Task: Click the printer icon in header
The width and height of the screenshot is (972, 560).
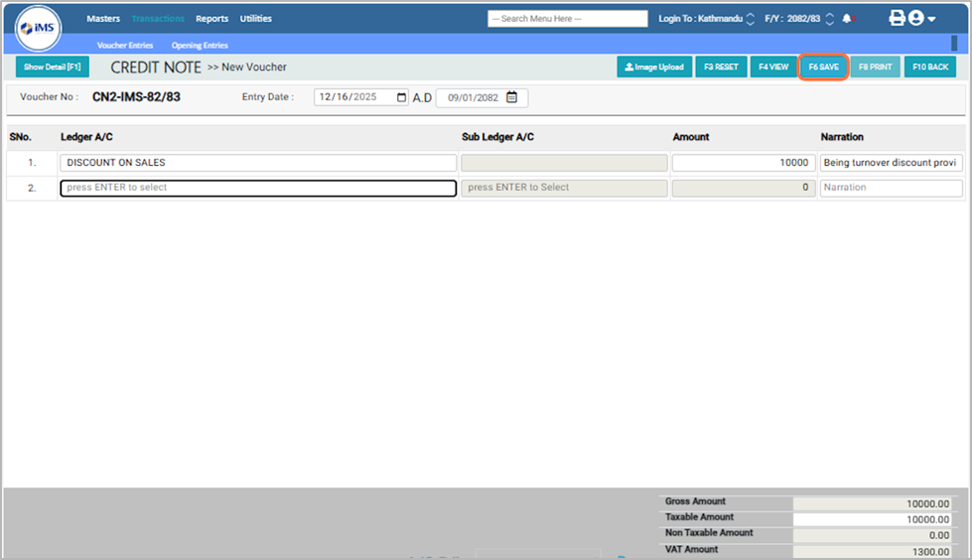Action: pos(897,18)
